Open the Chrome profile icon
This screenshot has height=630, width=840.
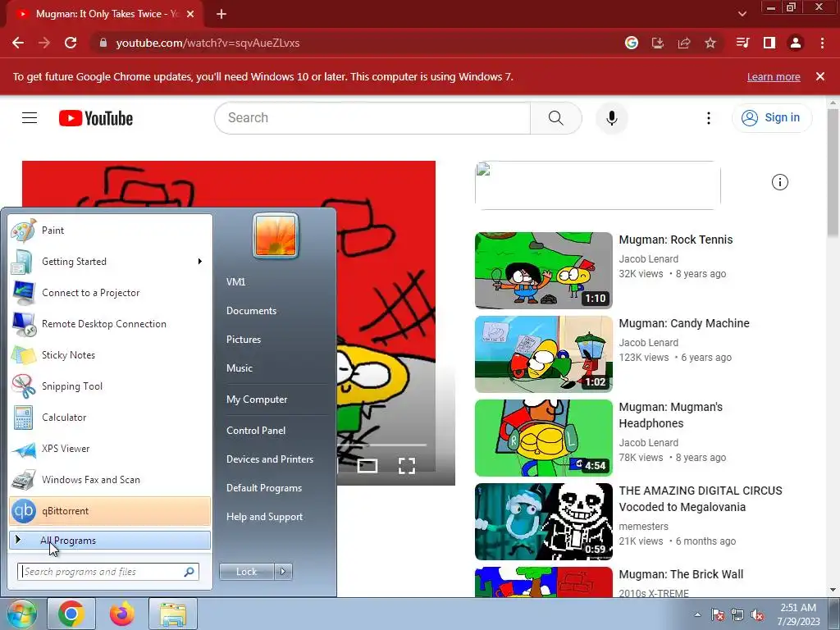796,43
